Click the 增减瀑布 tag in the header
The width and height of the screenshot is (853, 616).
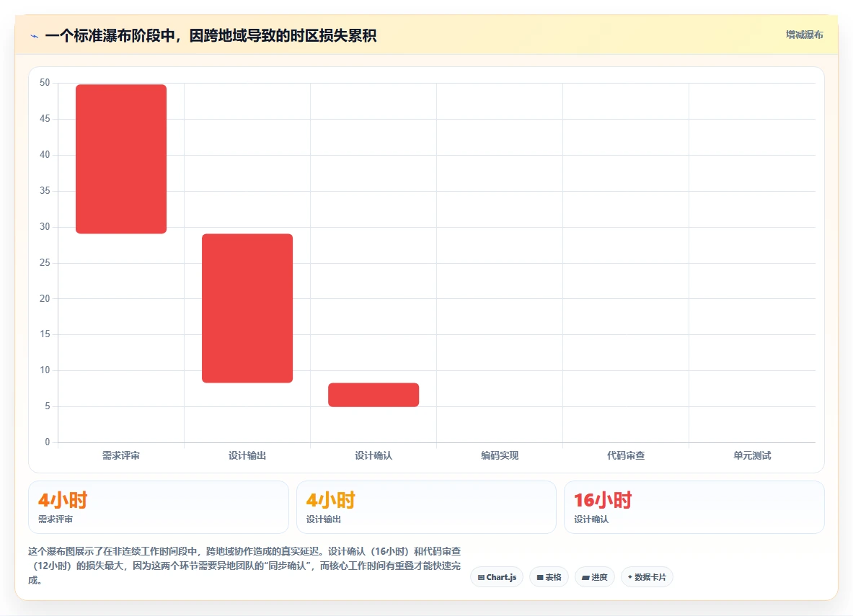804,35
